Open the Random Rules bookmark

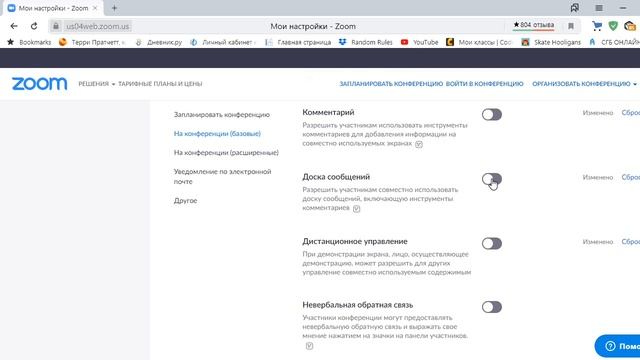click(x=366, y=42)
